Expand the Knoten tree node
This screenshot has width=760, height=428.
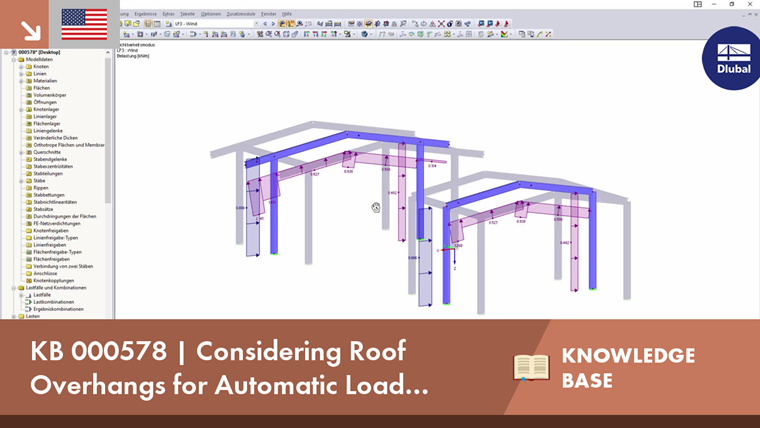pos(21,66)
